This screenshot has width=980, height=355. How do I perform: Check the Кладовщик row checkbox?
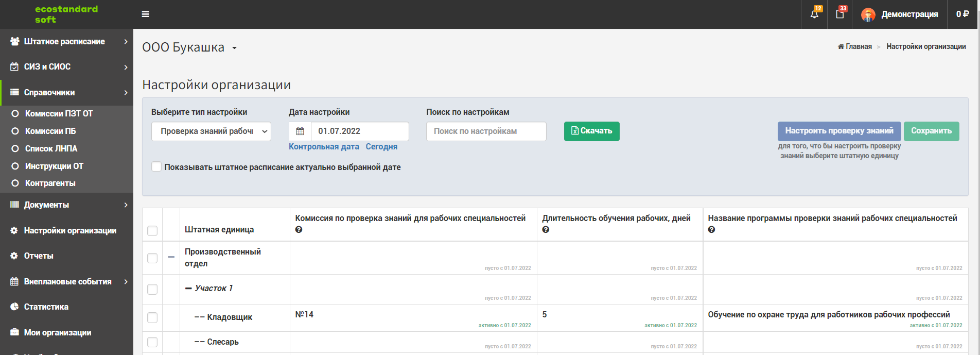[x=152, y=318]
